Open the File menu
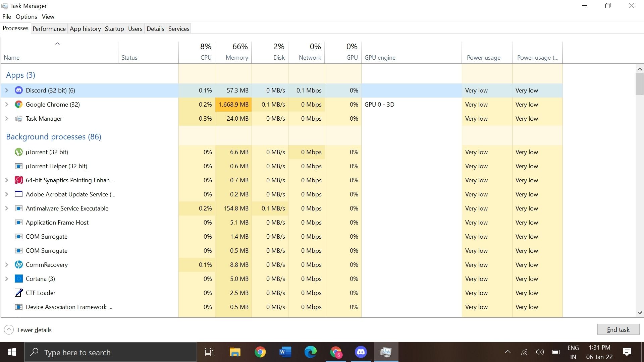 click(7, 17)
